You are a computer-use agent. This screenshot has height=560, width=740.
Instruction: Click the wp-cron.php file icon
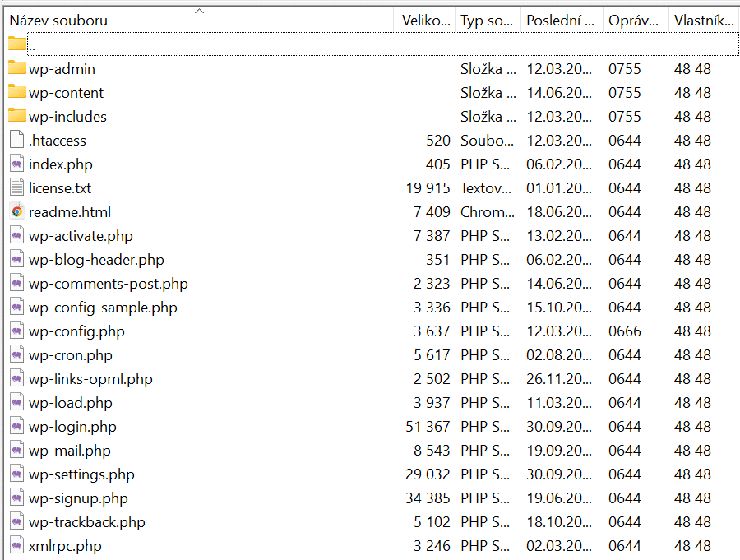pos(17,354)
